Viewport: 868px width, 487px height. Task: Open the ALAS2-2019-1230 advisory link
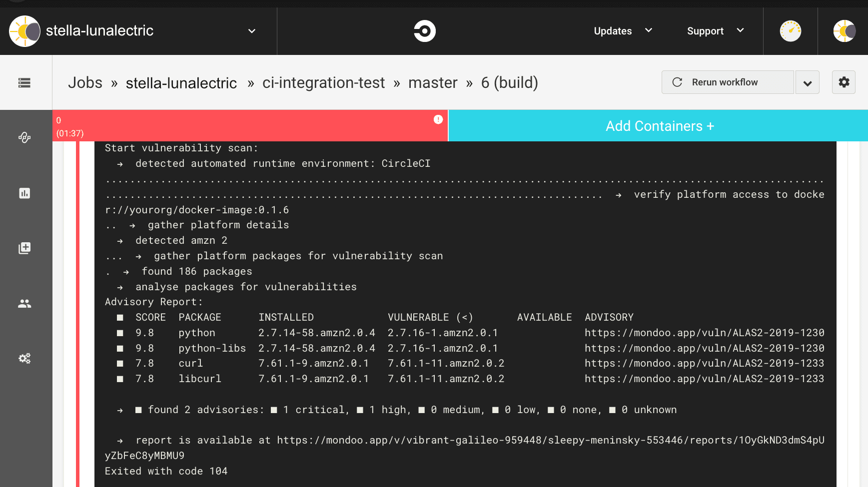pyautogui.click(x=704, y=332)
